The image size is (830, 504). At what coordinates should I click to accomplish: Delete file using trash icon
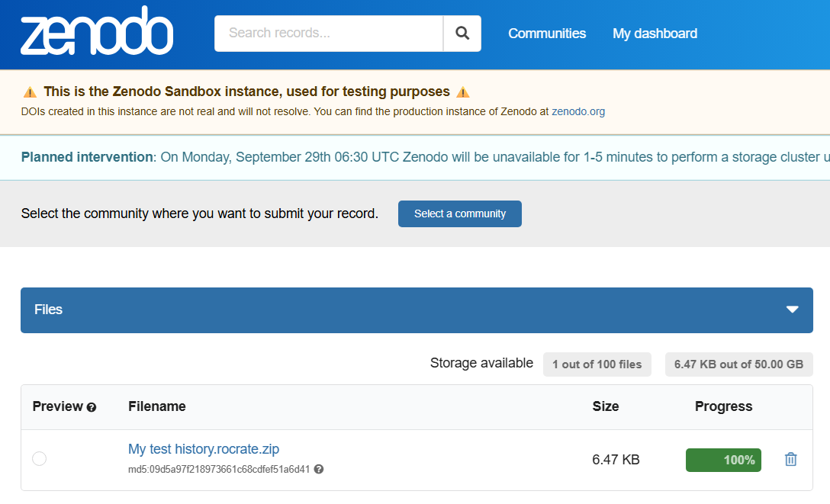pyautogui.click(x=791, y=459)
